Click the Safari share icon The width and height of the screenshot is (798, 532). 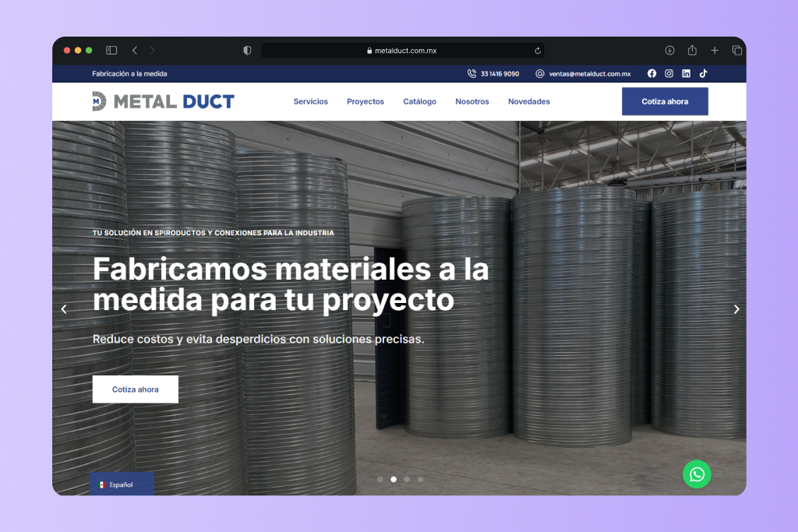click(692, 51)
